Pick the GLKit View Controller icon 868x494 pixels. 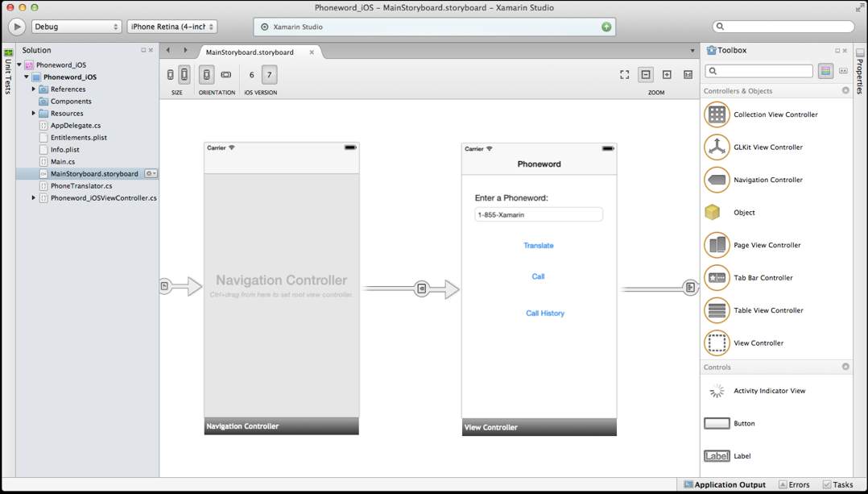point(717,147)
